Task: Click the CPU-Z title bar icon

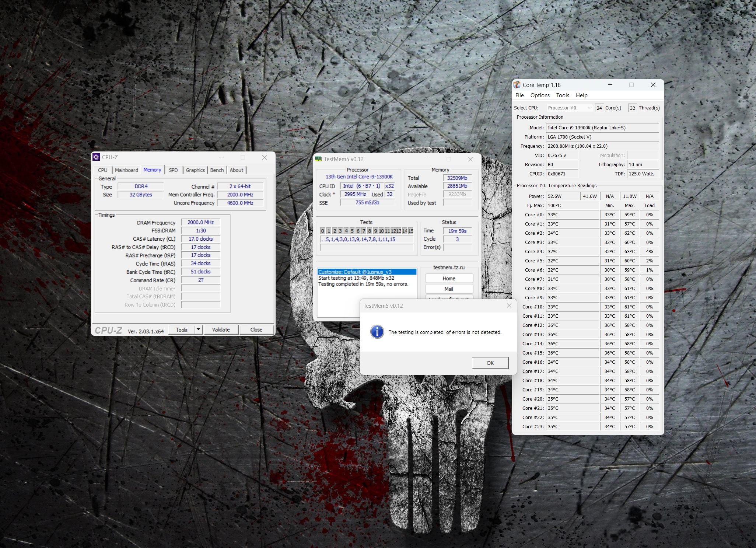Action: tap(96, 157)
